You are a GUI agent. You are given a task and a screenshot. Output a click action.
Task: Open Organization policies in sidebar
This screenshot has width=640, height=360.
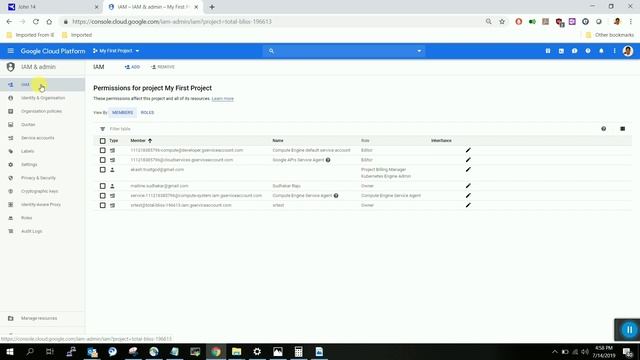click(x=42, y=111)
